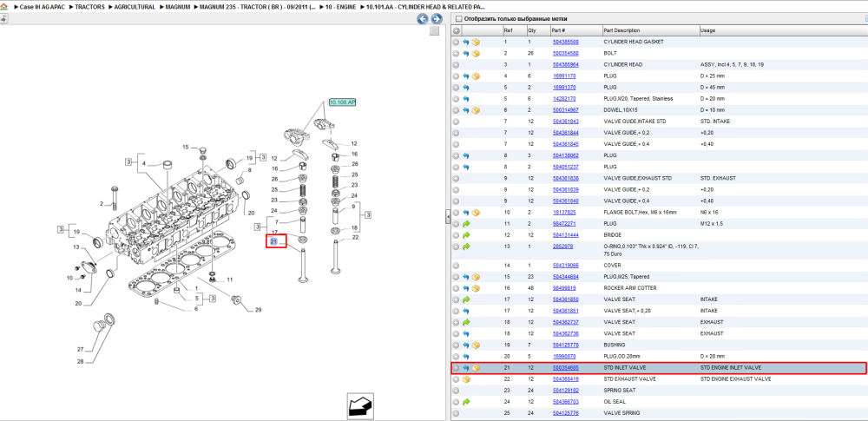Select callout 22 in the diagram
Image resolution: width=868 pixels, height=421 pixels.
(355, 237)
